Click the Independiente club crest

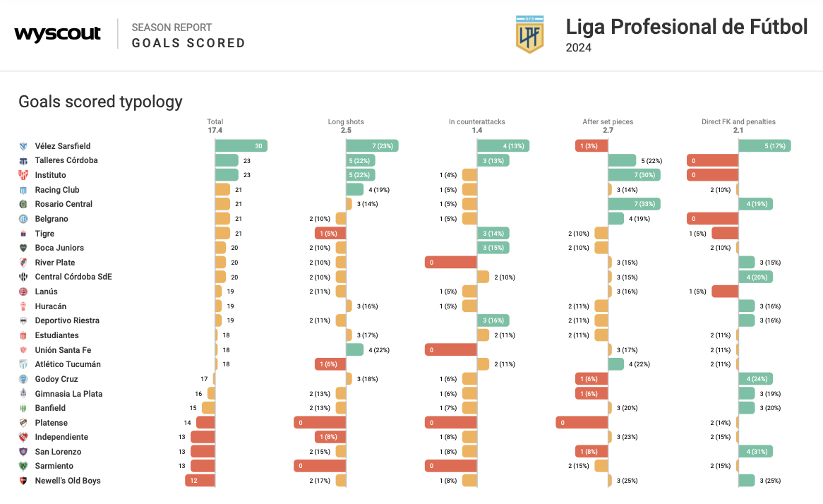(23, 437)
